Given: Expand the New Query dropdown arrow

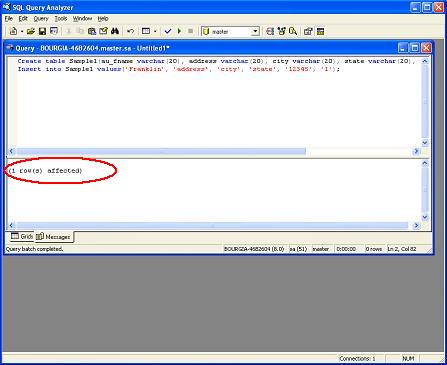Looking at the screenshot, I should (22, 31).
